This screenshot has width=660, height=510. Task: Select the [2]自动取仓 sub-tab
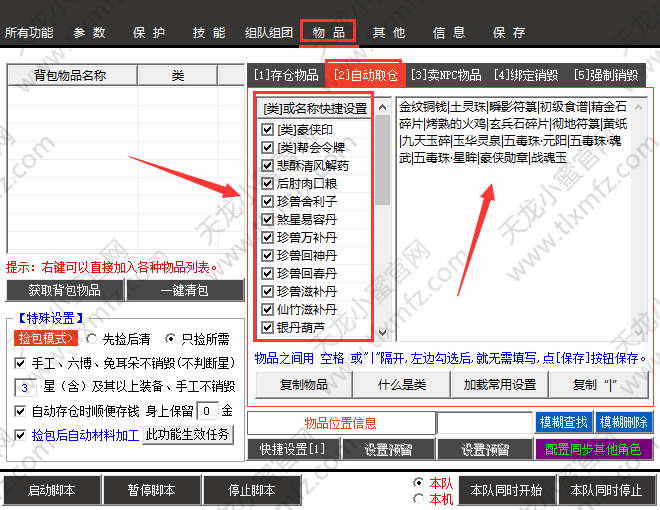coord(365,75)
